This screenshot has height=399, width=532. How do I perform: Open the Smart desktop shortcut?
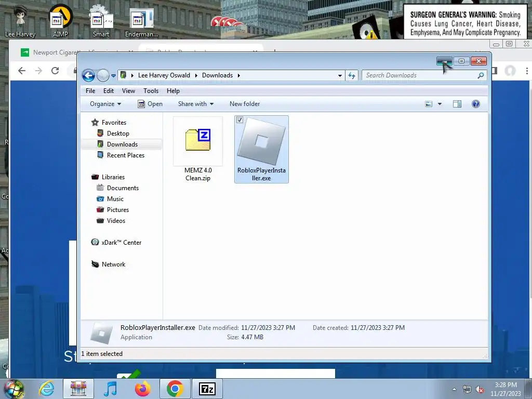101,21
